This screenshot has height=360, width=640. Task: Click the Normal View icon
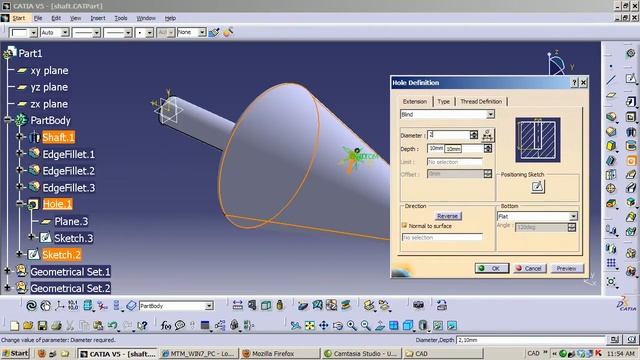(380, 325)
